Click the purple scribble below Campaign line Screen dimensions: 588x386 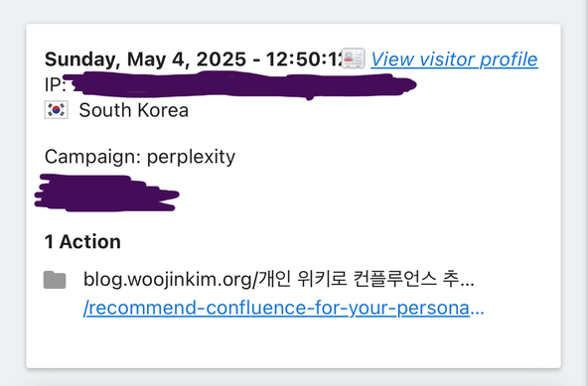[x=106, y=193]
